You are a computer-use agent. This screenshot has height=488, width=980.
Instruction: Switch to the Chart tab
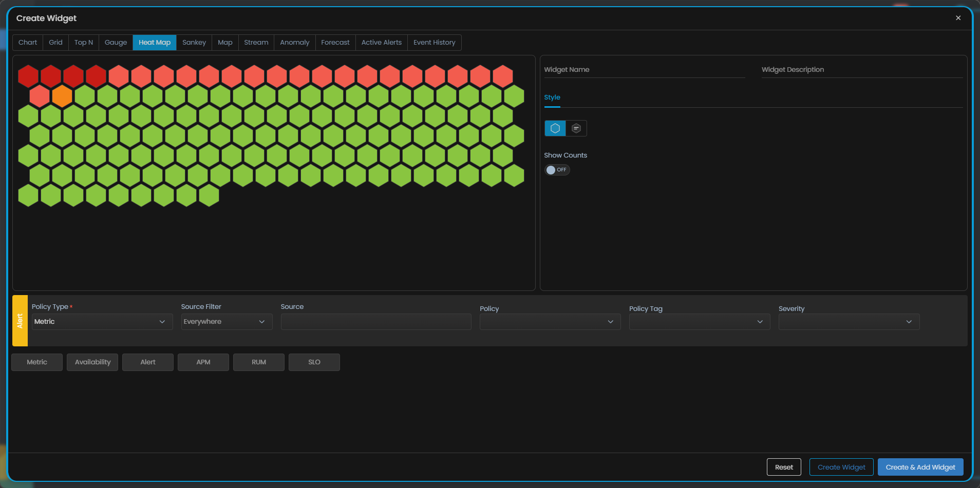(28, 43)
